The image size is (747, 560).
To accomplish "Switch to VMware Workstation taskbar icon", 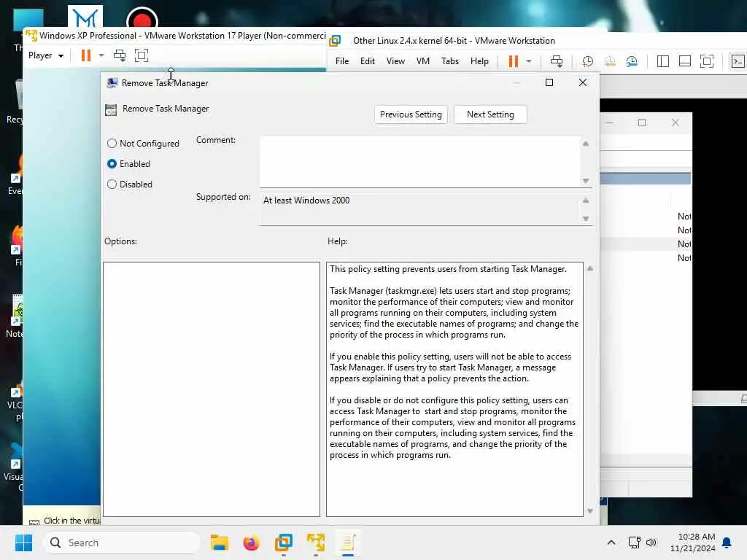I will (284, 542).
